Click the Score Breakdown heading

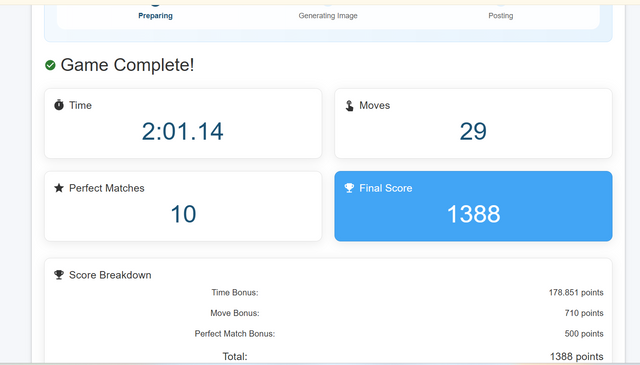tap(110, 275)
